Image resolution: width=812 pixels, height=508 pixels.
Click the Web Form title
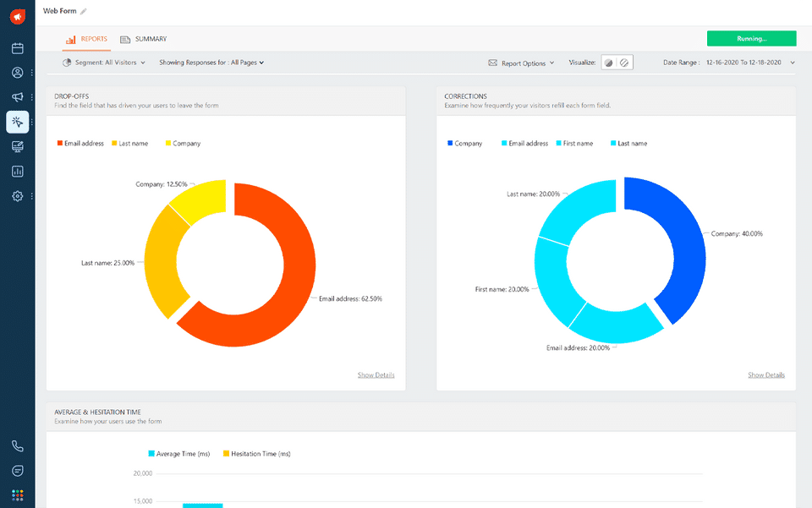(59, 11)
